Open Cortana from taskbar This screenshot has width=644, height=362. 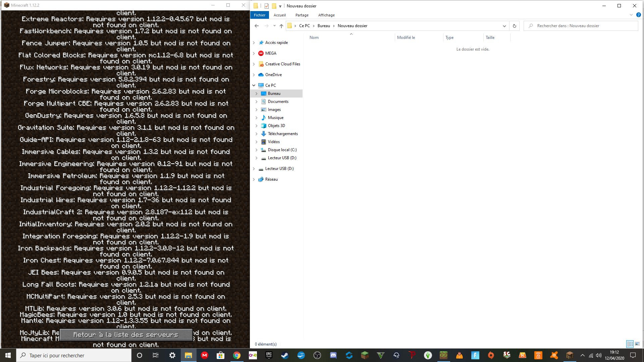[140, 355]
